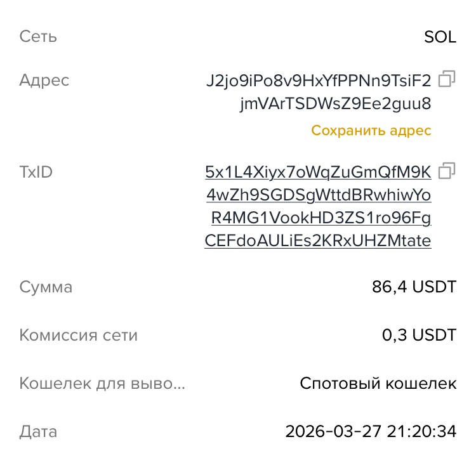The image size is (476, 470).
Task: Select the address line starting with J2jo9iPo8v9
Action: pos(319,81)
